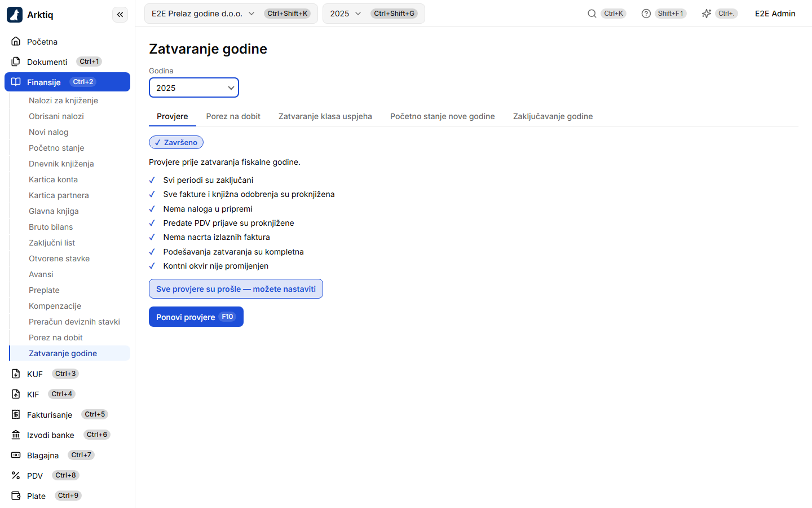Open Početna home icon

coord(16,41)
